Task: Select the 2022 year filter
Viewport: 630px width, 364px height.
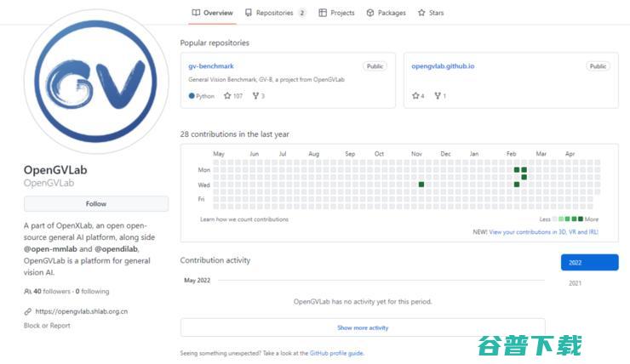Action: [589, 263]
